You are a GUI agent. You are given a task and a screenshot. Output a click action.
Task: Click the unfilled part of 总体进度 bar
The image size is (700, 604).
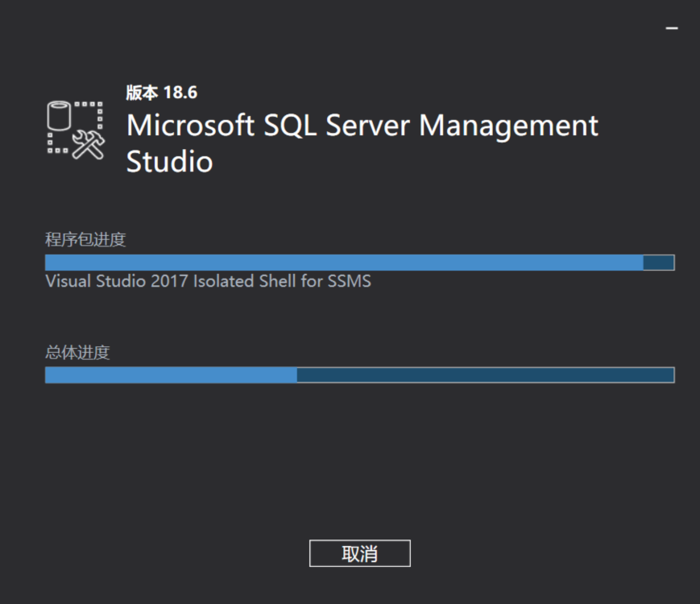[x=485, y=374]
